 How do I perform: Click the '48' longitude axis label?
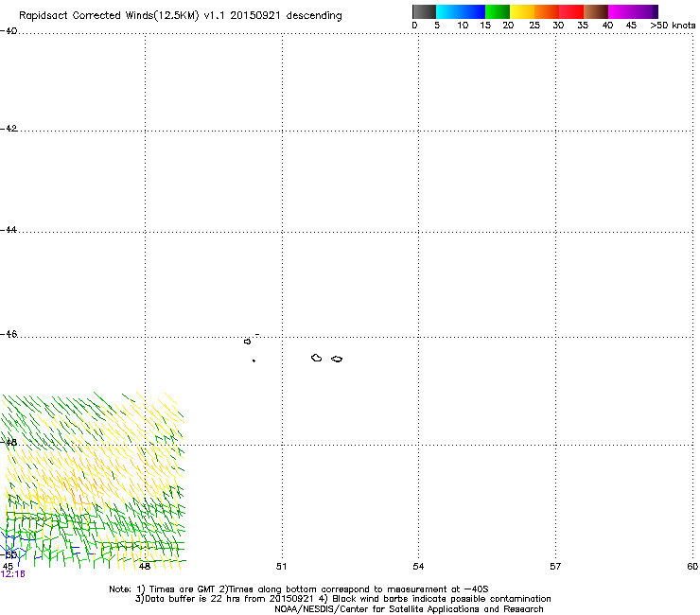tap(144, 567)
